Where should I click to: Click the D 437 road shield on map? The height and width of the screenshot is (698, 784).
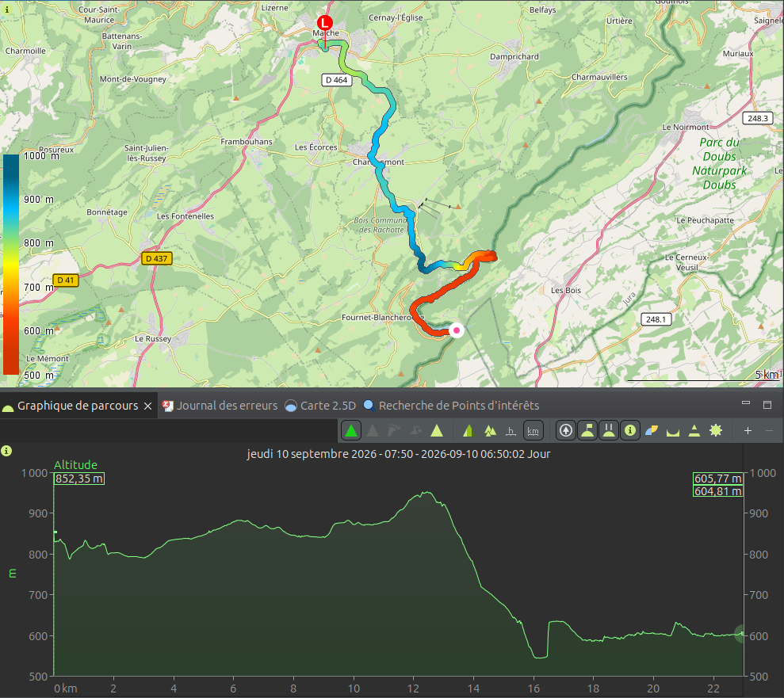157,258
